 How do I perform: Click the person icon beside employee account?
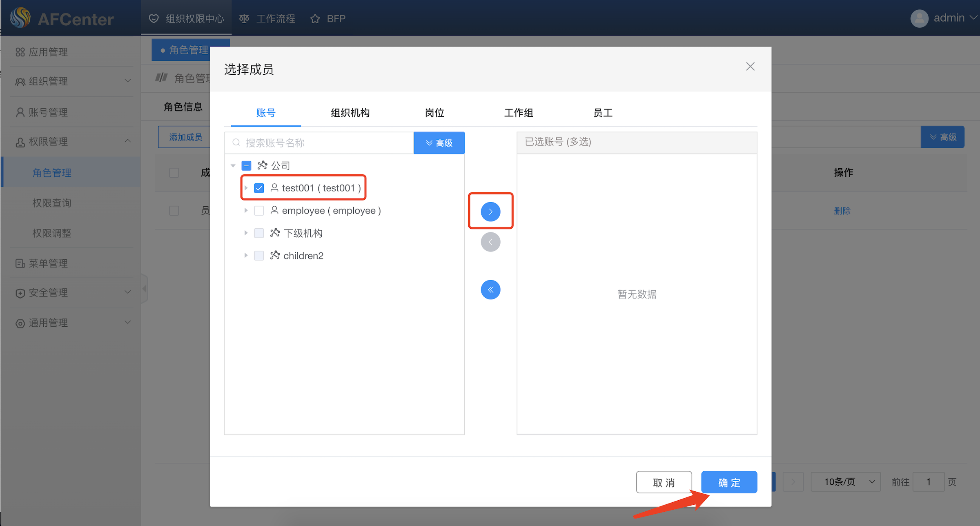click(274, 210)
